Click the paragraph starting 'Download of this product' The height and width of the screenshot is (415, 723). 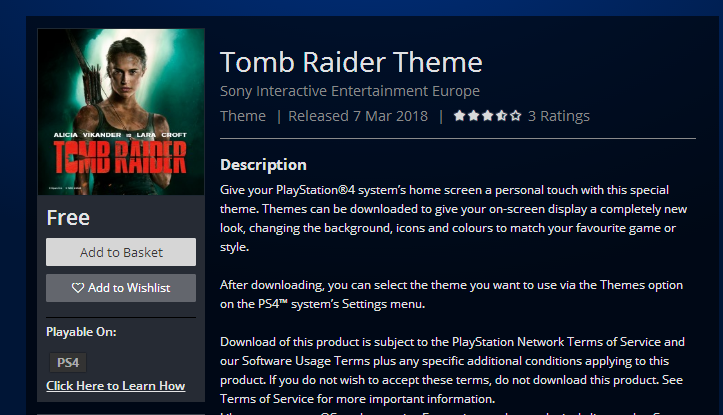[452, 370]
